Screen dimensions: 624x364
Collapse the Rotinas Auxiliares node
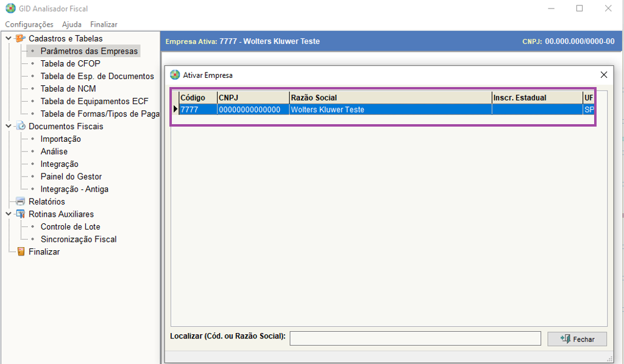point(9,214)
